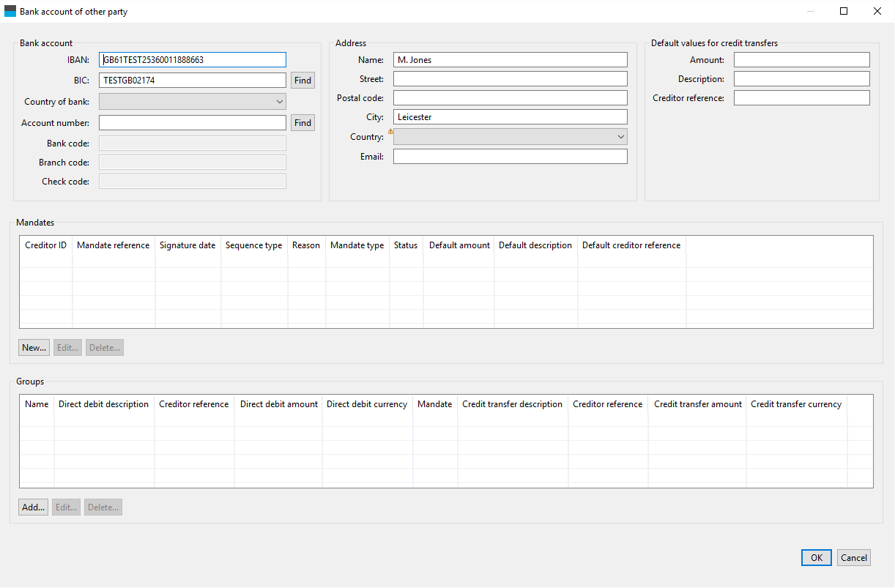Sort Groups by the Name column header
895x588 pixels.
[37, 404]
